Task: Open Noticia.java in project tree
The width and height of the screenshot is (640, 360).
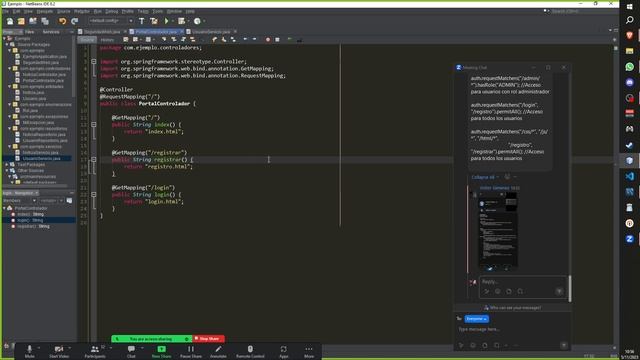Action: (x=33, y=92)
